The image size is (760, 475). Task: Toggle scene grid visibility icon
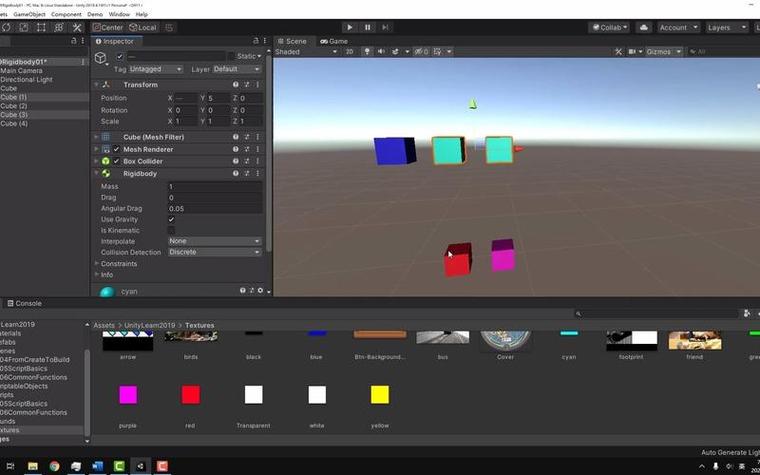[x=437, y=51]
